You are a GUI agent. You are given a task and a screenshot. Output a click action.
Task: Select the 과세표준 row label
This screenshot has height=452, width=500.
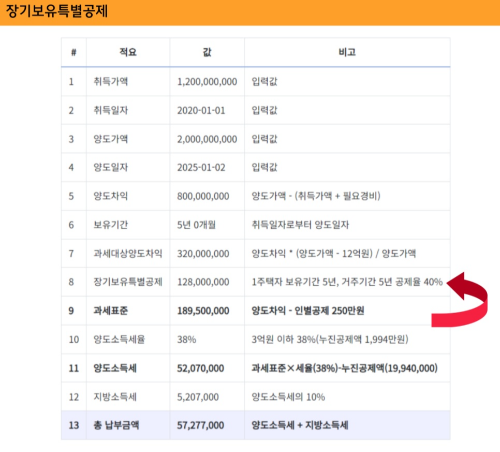click(x=111, y=311)
